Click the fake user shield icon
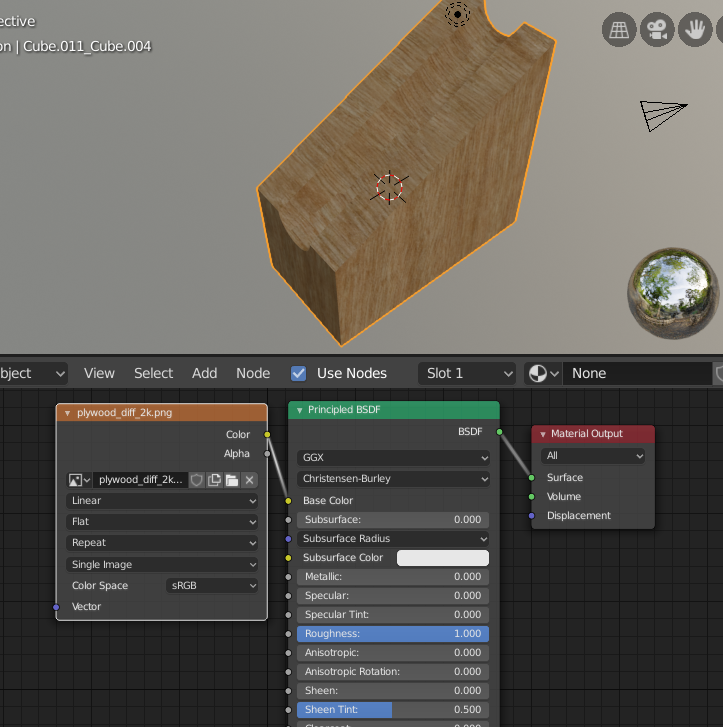The height and width of the screenshot is (727, 723). (197, 480)
